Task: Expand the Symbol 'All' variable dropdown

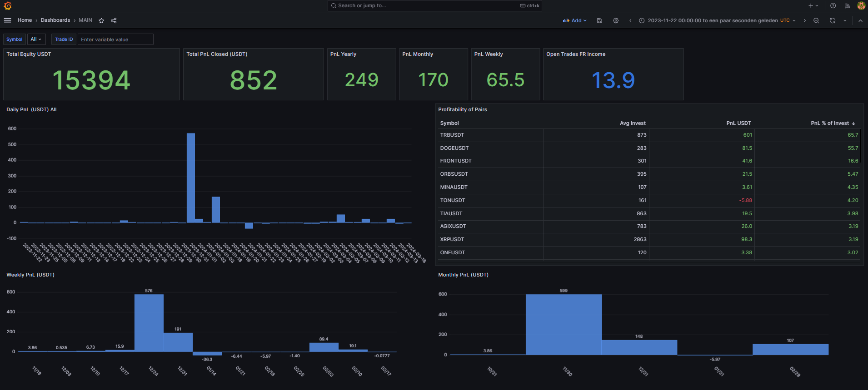Action: coord(36,39)
